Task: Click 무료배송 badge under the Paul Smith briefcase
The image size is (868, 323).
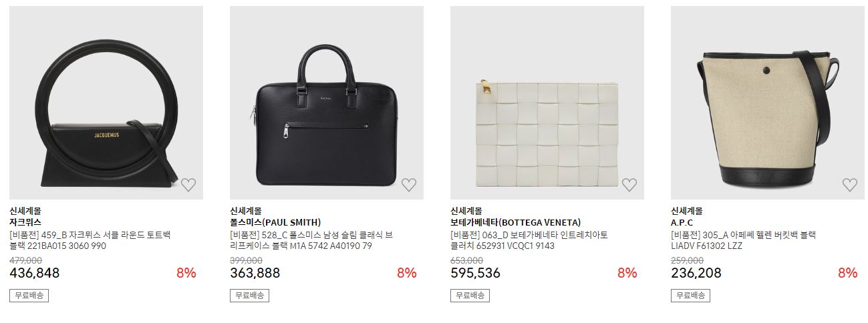Action: pos(249,296)
